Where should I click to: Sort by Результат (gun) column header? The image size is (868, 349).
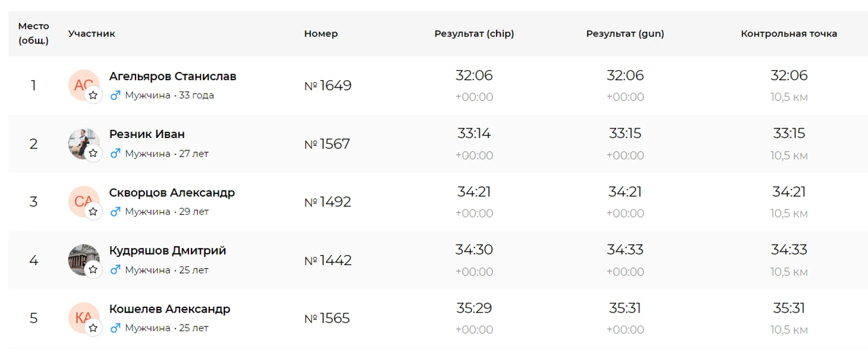[625, 34]
